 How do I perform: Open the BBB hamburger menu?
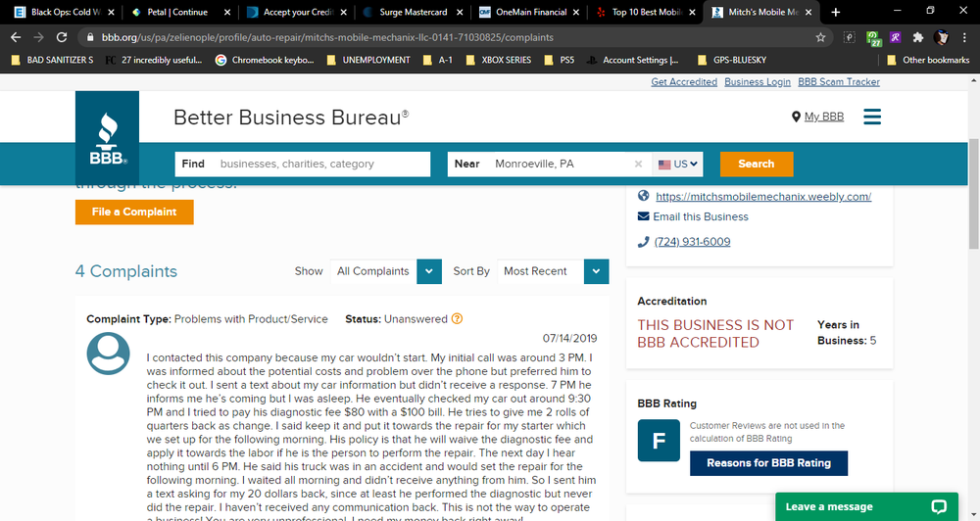[872, 117]
